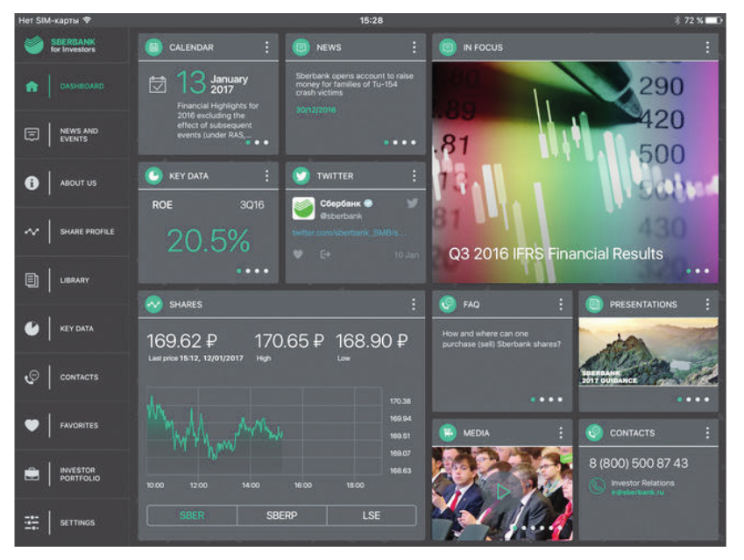Open In Focus widget three-dot menu
This screenshot has height=560, width=744.
tap(707, 47)
